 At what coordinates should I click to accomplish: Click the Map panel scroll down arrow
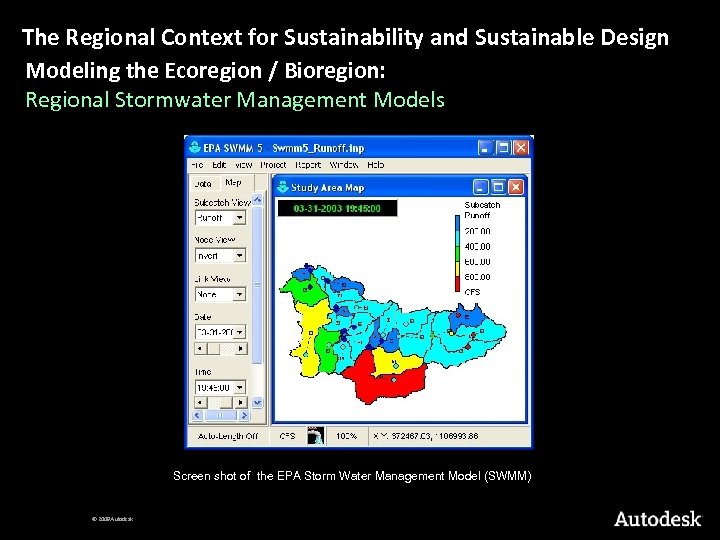[257, 402]
